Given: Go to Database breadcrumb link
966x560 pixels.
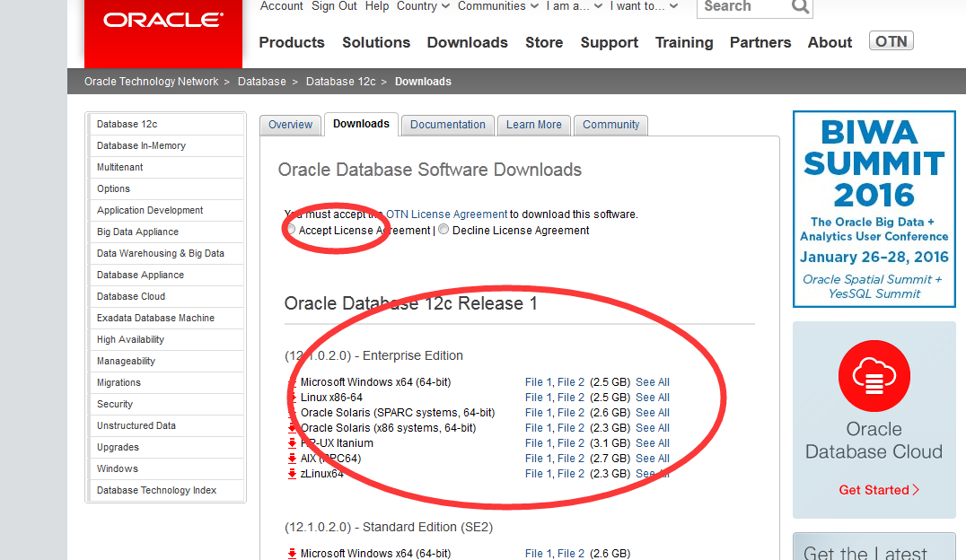Looking at the screenshot, I should tap(262, 82).
